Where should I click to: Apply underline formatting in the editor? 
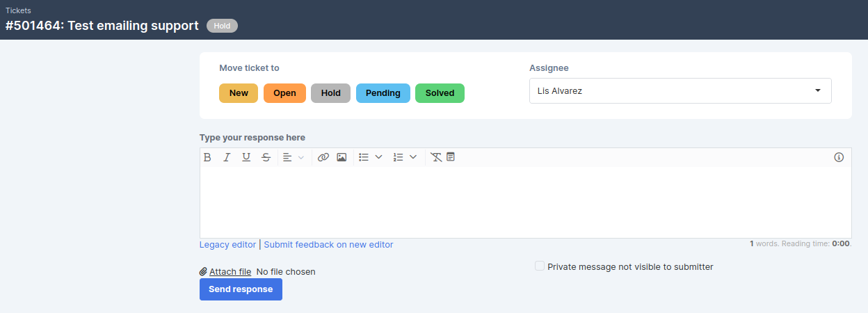pyautogui.click(x=246, y=157)
